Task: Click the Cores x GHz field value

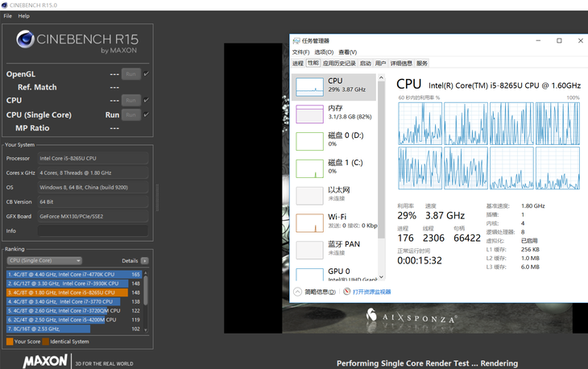Action: 93,173
